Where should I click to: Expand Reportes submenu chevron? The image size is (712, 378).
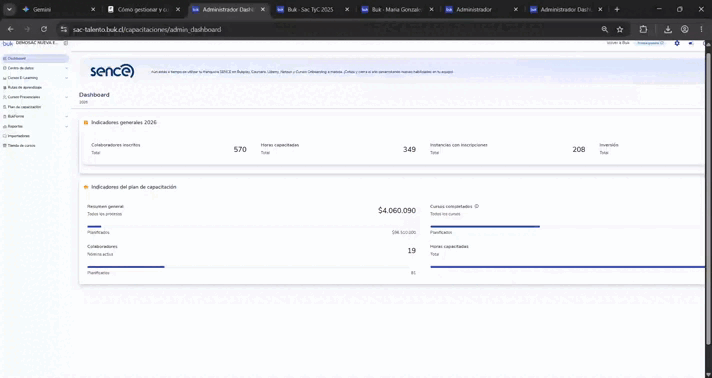point(66,126)
